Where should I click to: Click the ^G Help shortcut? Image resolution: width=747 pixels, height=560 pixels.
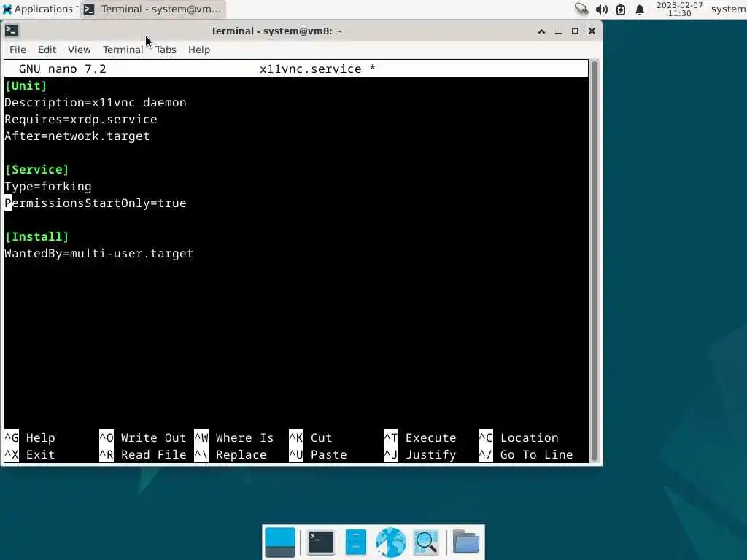click(x=30, y=437)
